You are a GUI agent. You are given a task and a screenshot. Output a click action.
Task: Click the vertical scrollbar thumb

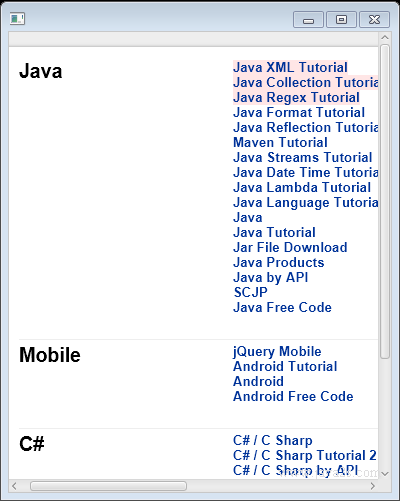385,202
